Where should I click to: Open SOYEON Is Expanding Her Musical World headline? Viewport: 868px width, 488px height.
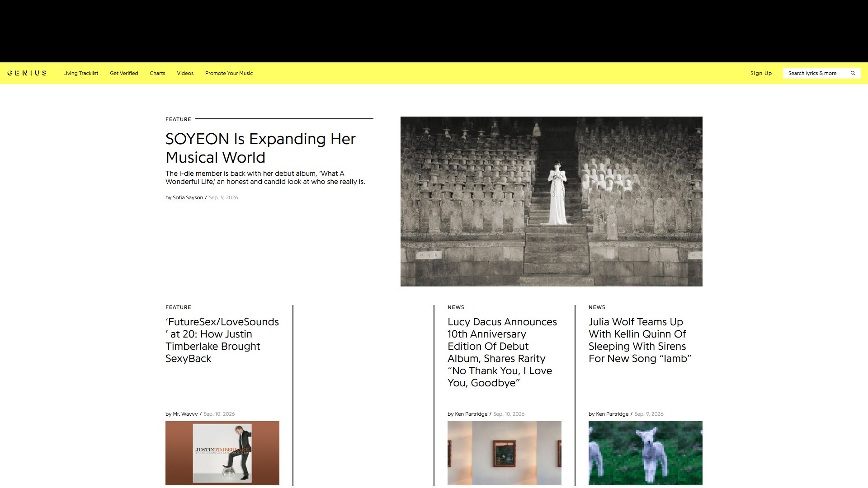click(260, 148)
